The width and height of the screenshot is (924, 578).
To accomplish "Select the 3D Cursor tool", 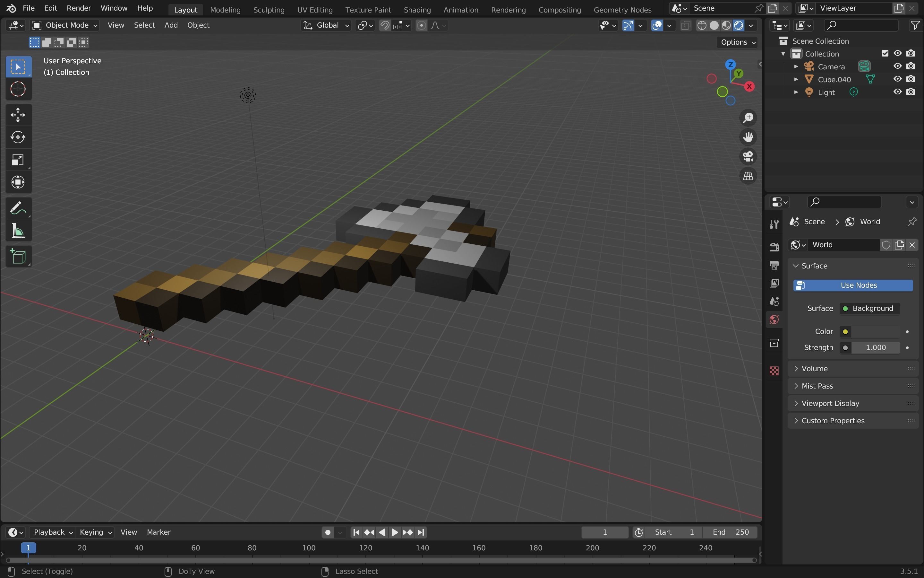I will click(x=18, y=90).
